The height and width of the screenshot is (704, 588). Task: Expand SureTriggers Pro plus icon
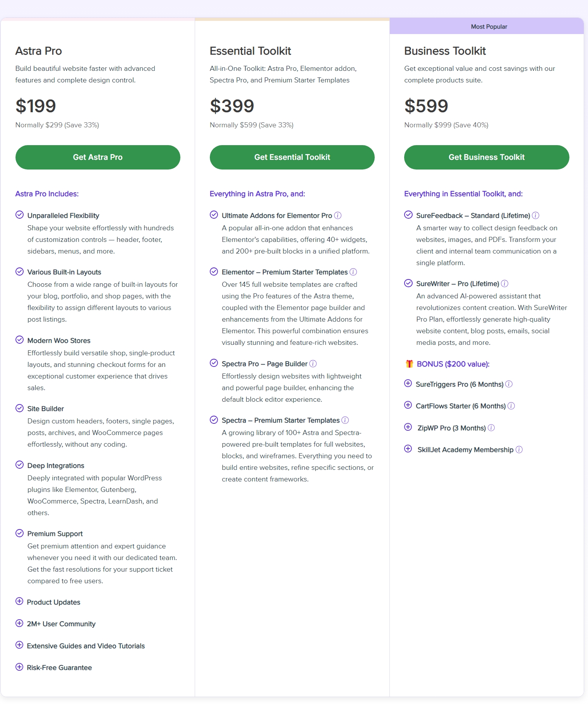pyautogui.click(x=408, y=384)
